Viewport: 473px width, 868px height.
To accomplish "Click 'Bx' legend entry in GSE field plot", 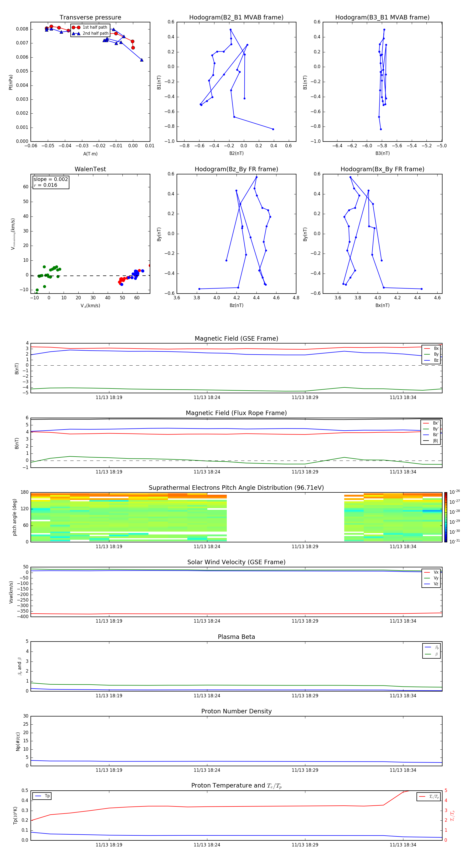I will click(x=431, y=349).
